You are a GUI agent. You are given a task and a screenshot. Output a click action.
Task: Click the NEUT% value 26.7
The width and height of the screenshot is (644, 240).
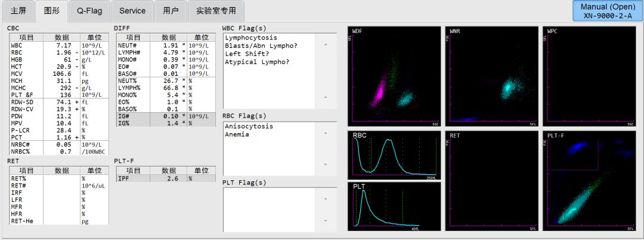tap(171, 81)
